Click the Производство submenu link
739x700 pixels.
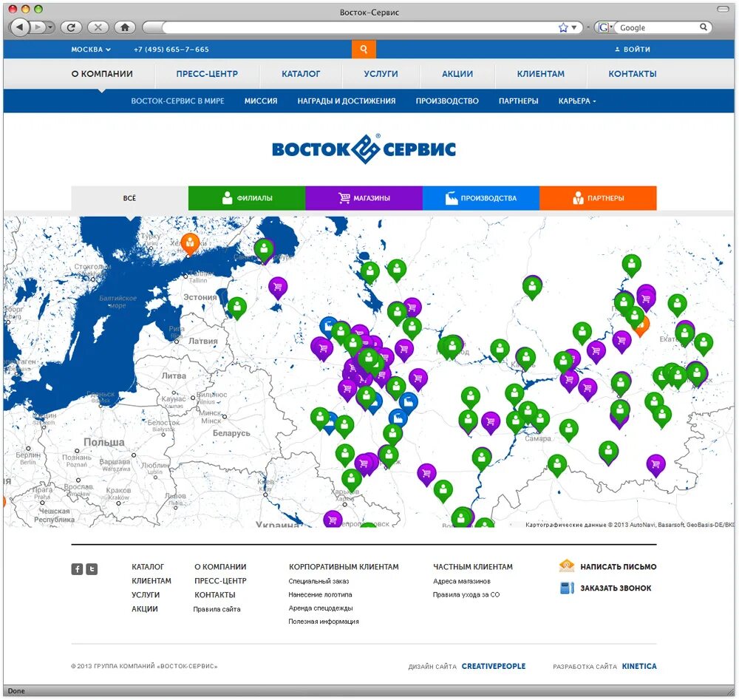447,101
